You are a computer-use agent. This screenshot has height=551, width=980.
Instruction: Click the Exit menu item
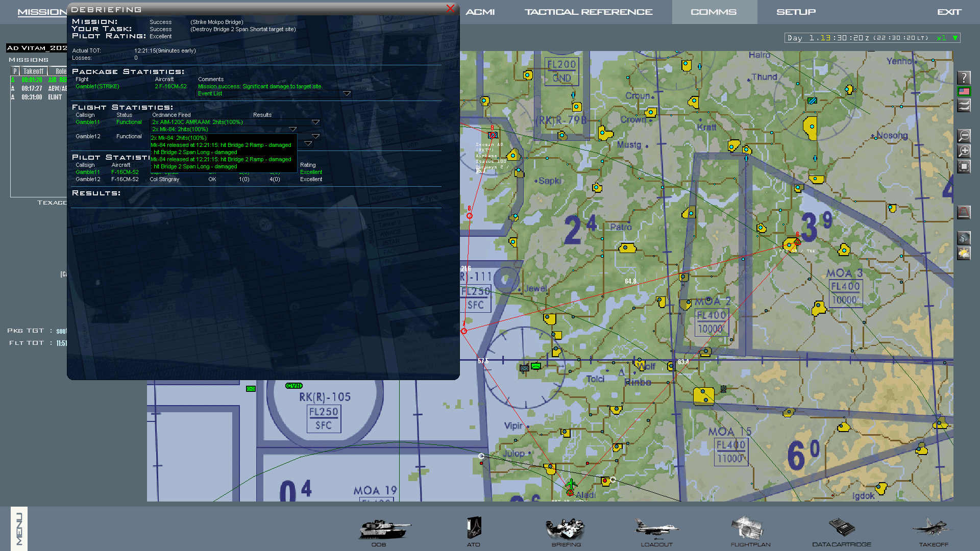point(949,12)
